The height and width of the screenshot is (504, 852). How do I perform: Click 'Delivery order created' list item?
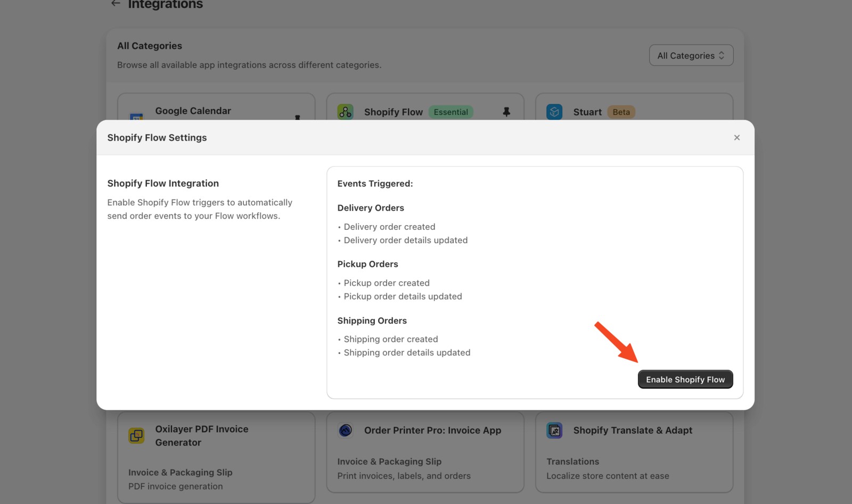[x=389, y=227]
